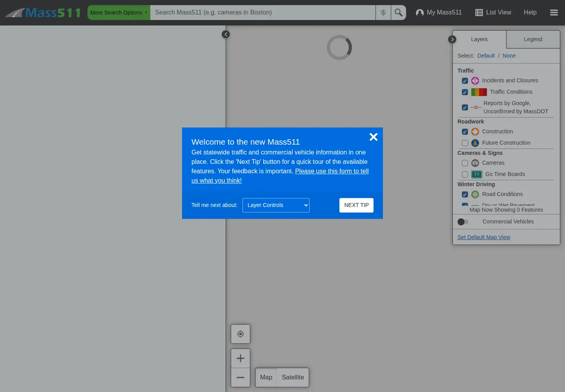565x392 pixels.
Task: Click the Future Construction cone icon
Action: (x=475, y=143)
